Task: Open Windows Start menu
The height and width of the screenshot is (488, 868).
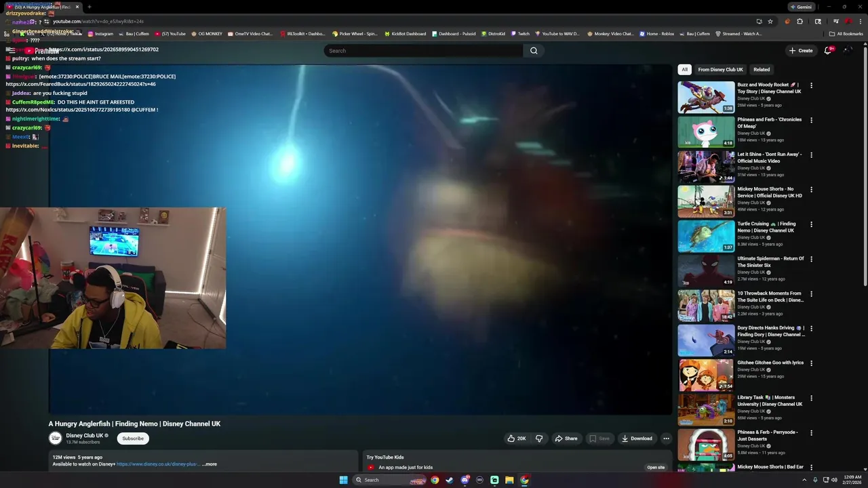Action: coord(343,480)
